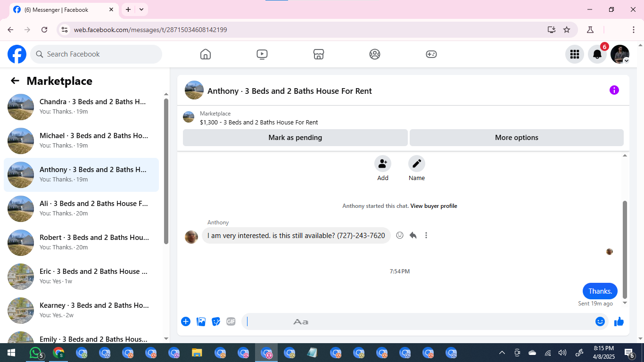This screenshot has height=362, width=644.
Task: Open more options dots on Anthony's message
Action: click(426, 235)
